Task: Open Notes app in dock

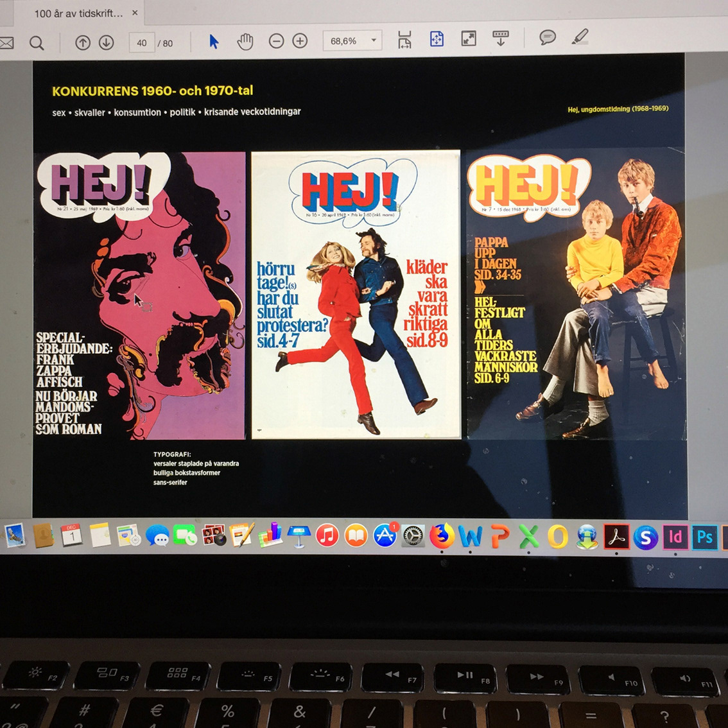Action: (x=100, y=536)
